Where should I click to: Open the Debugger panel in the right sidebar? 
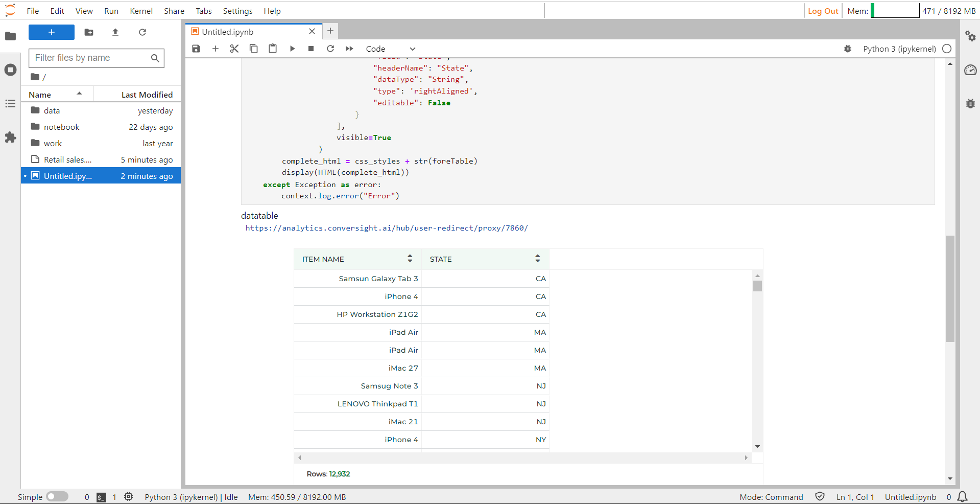pos(970,104)
